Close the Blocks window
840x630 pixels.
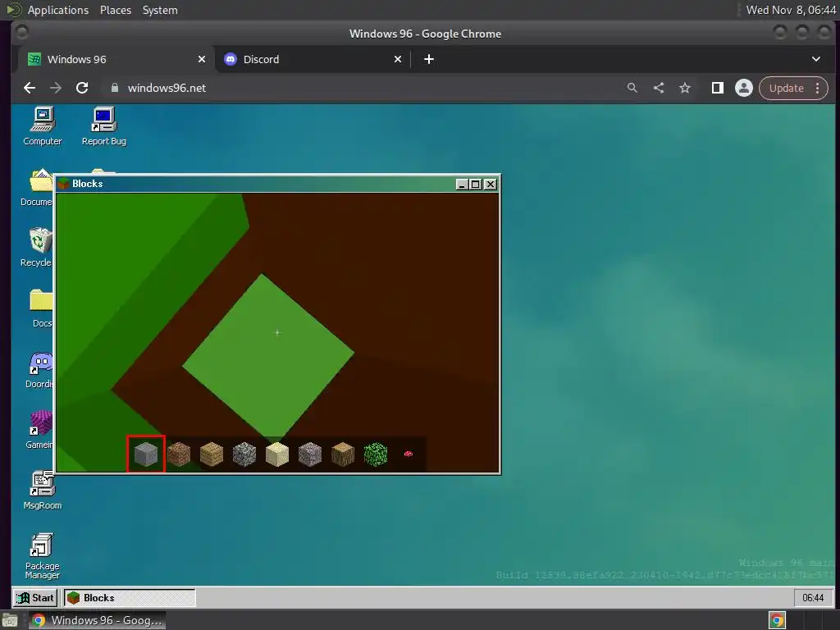click(x=491, y=185)
